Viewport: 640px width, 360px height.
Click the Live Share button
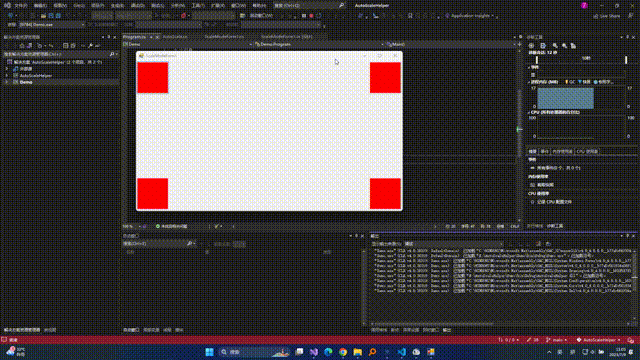[x=607, y=16]
